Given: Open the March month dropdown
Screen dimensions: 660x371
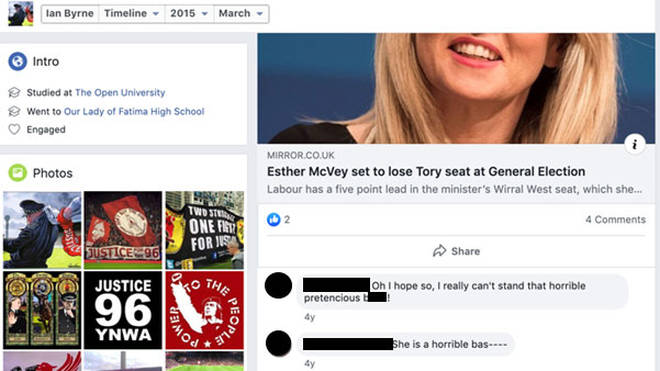Looking at the screenshot, I should [x=241, y=13].
